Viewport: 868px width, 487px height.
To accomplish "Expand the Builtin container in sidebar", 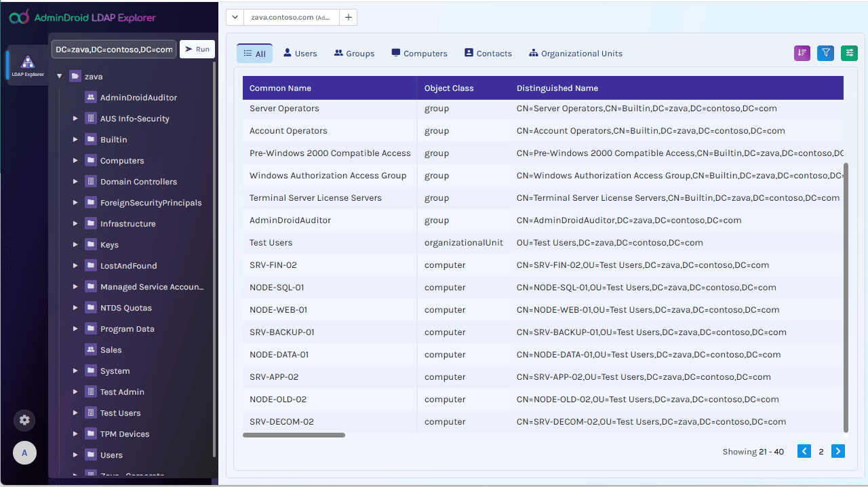I will pos(74,139).
